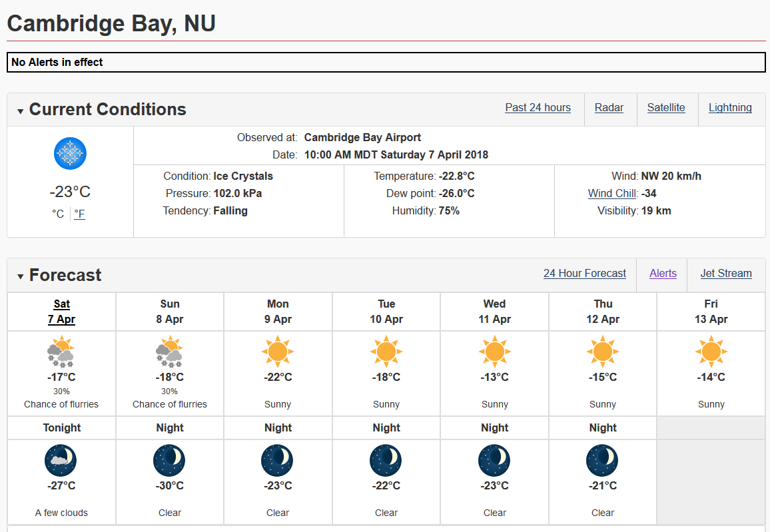The image size is (770, 532).
Task: Click Monday's sunny weather icon
Action: pyautogui.click(x=278, y=351)
